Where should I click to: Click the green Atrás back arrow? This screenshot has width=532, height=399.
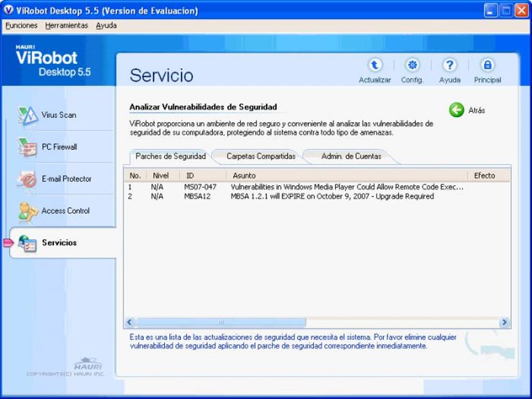[457, 110]
